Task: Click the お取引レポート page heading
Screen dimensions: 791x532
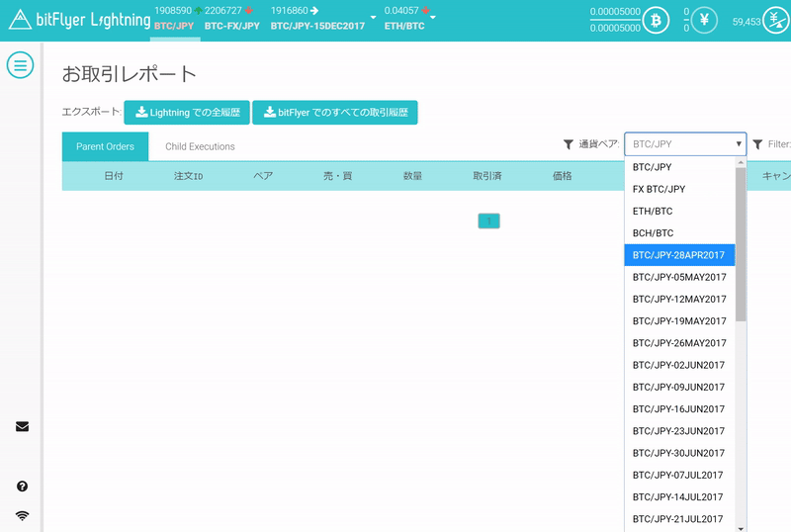Action: click(x=130, y=74)
